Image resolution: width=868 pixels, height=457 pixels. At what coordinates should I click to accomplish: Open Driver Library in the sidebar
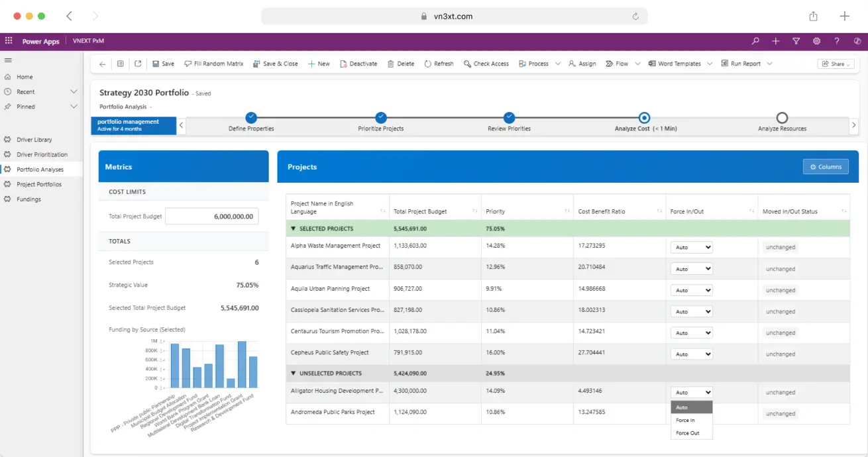click(34, 140)
